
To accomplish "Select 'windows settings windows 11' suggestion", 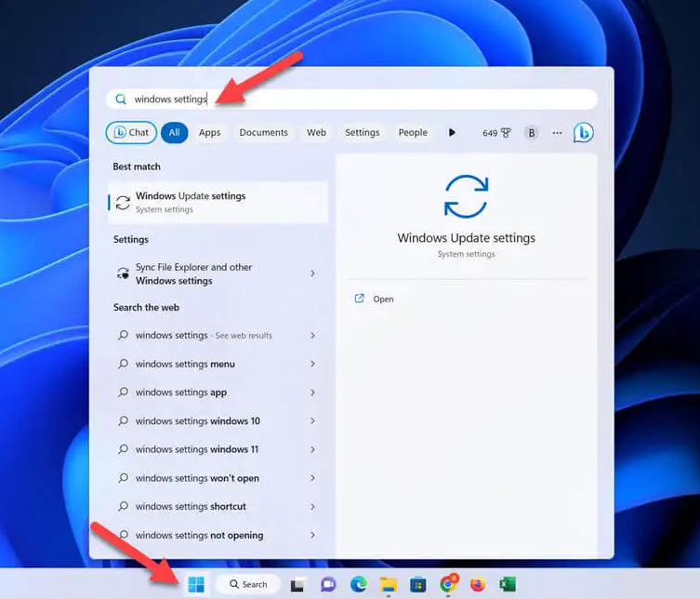I will pos(218,449).
